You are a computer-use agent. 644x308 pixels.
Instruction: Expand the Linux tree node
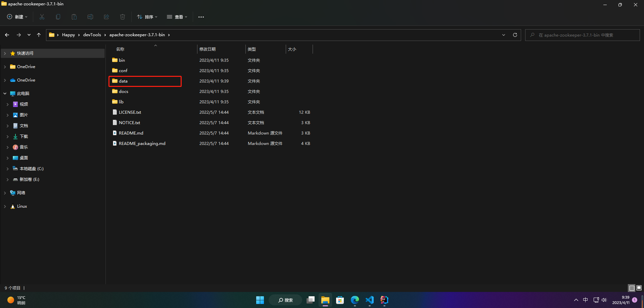click(x=5, y=206)
